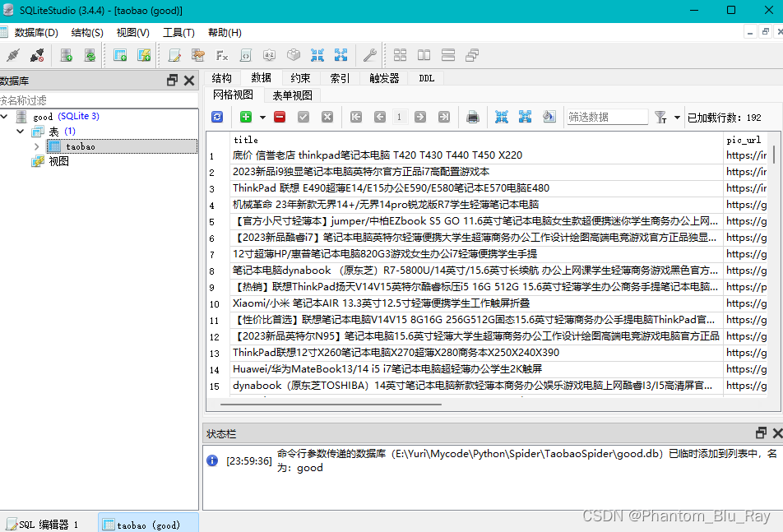Switch to the 结构 tab
This screenshot has width=783, height=532.
[222, 78]
